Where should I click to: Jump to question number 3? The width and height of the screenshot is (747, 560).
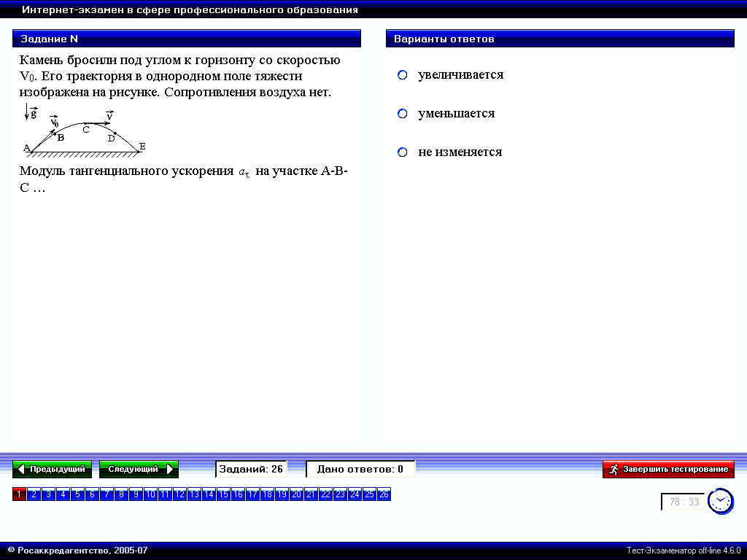48,494
